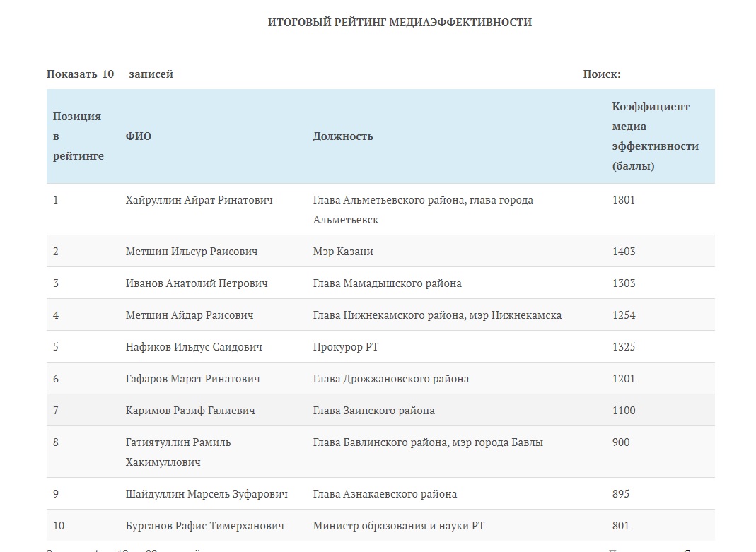Select the Гафаров Марат Ринатович name cell
This screenshot has height=552, width=756.
coord(192,379)
